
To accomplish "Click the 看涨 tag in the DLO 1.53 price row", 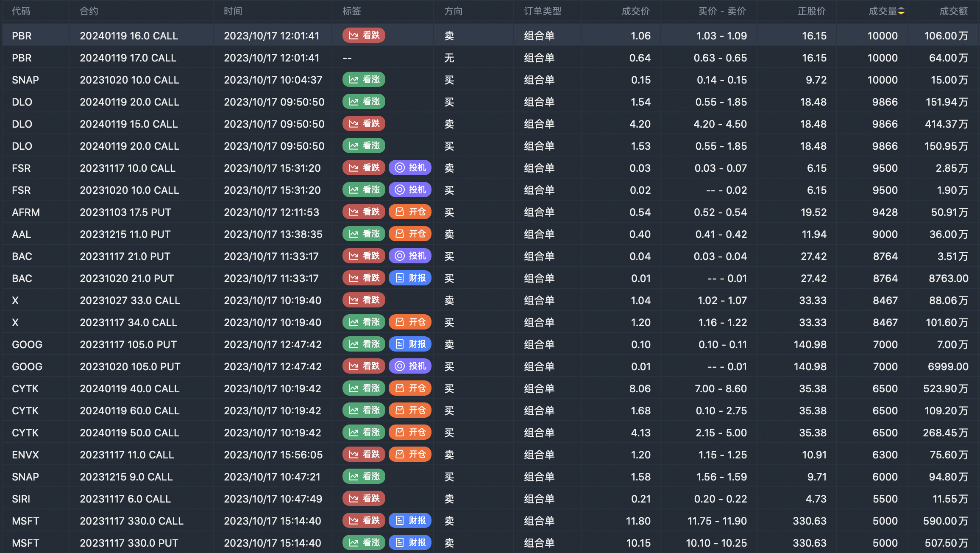I will coord(364,146).
